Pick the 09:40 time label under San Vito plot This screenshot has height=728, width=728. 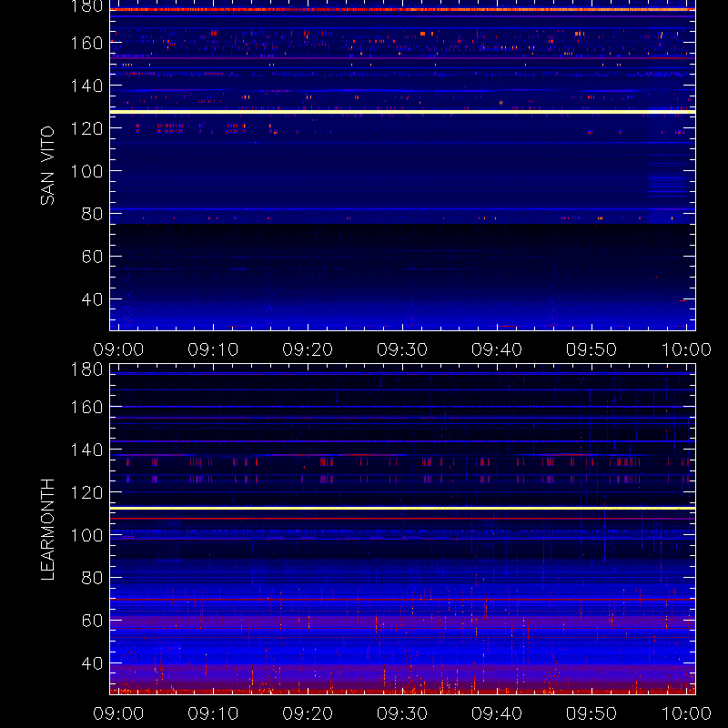[497, 349]
